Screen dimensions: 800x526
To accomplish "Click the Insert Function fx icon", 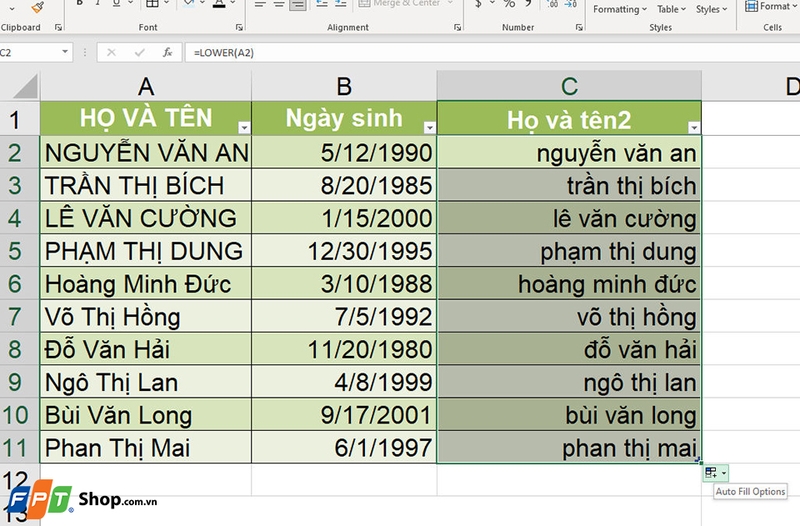I will 167,53.
